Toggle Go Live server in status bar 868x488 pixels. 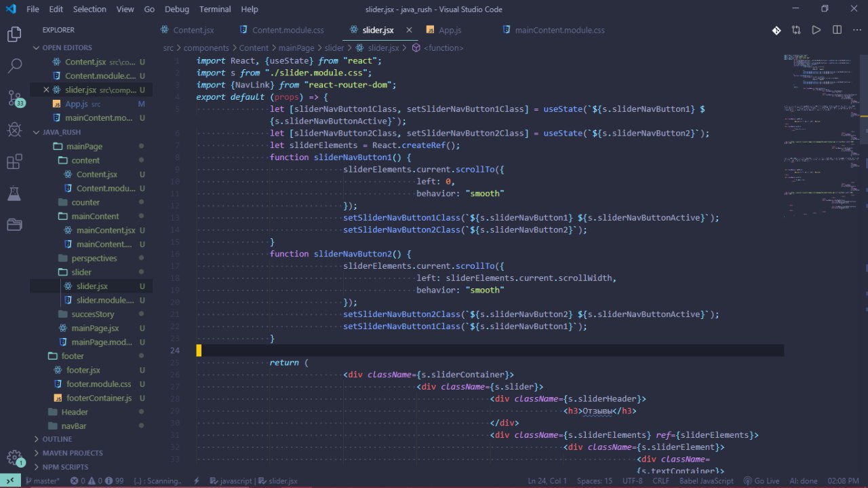coord(761,481)
